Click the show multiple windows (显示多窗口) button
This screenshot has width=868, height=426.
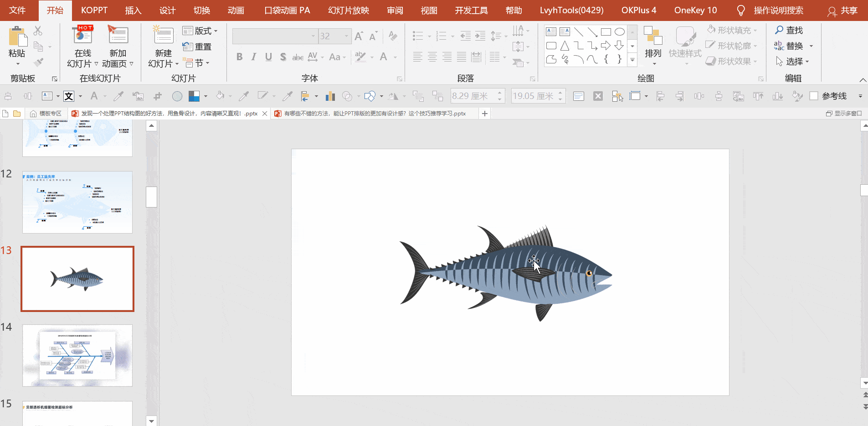coord(844,114)
